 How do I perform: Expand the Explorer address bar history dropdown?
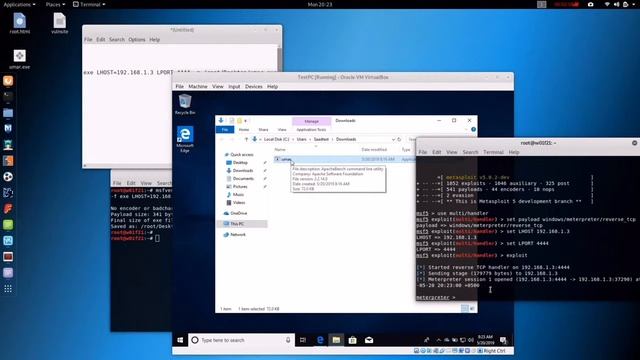click(x=393, y=139)
